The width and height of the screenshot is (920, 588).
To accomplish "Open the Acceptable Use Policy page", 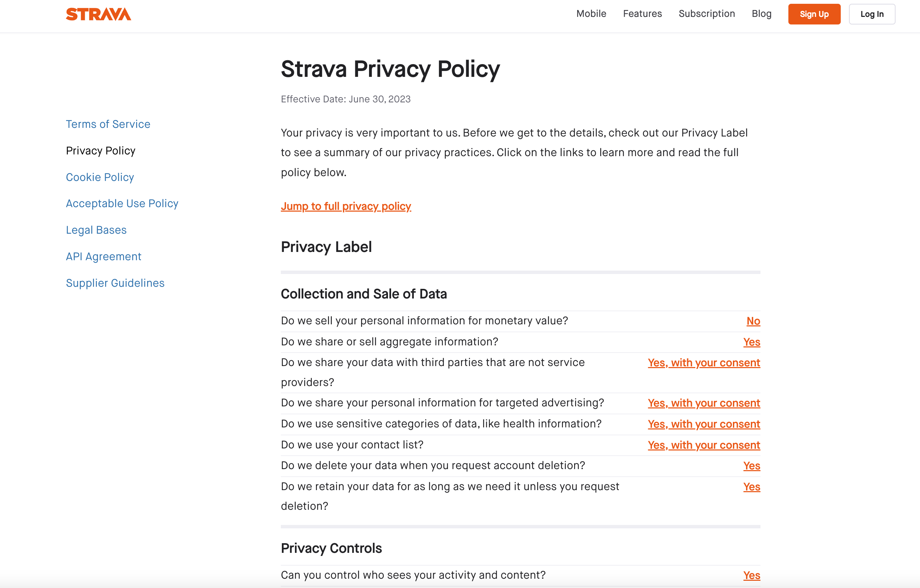I will pos(122,203).
